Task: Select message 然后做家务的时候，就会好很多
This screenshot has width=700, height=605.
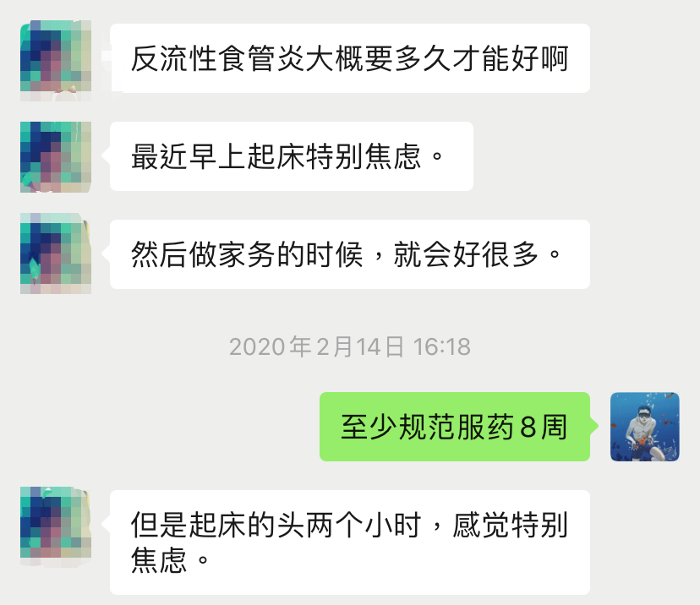Action: pyautogui.click(x=350, y=254)
